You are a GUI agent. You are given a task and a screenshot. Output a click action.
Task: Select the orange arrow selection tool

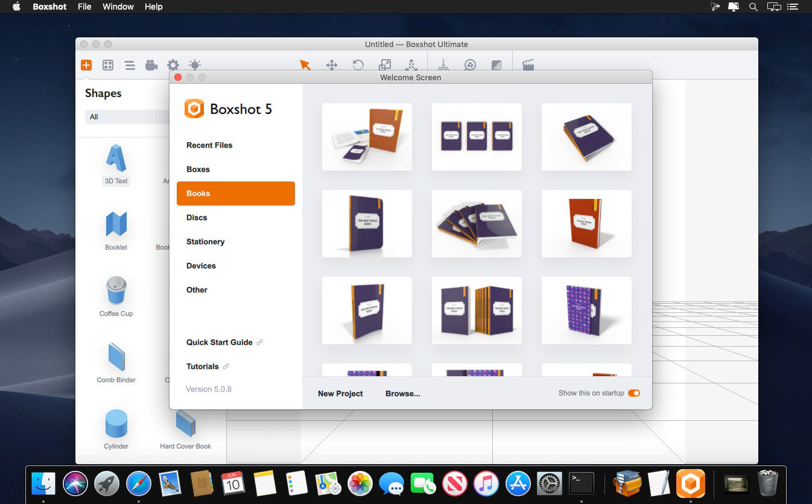click(x=305, y=65)
